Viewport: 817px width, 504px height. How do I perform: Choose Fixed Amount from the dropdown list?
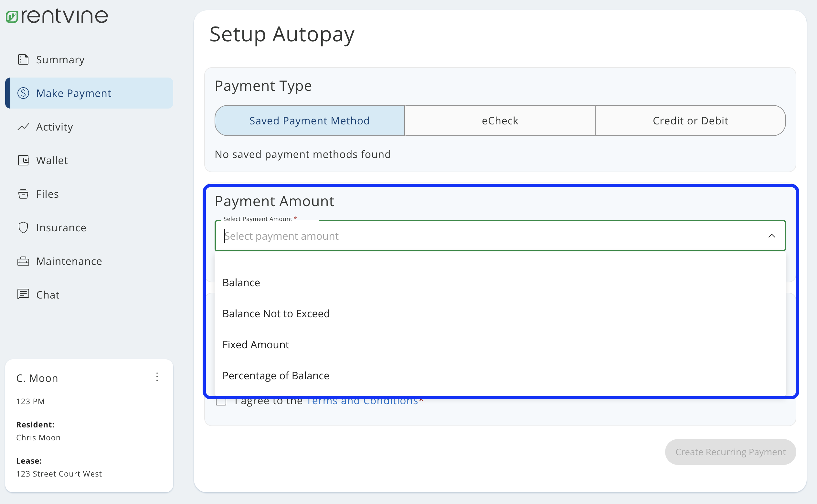(255, 344)
